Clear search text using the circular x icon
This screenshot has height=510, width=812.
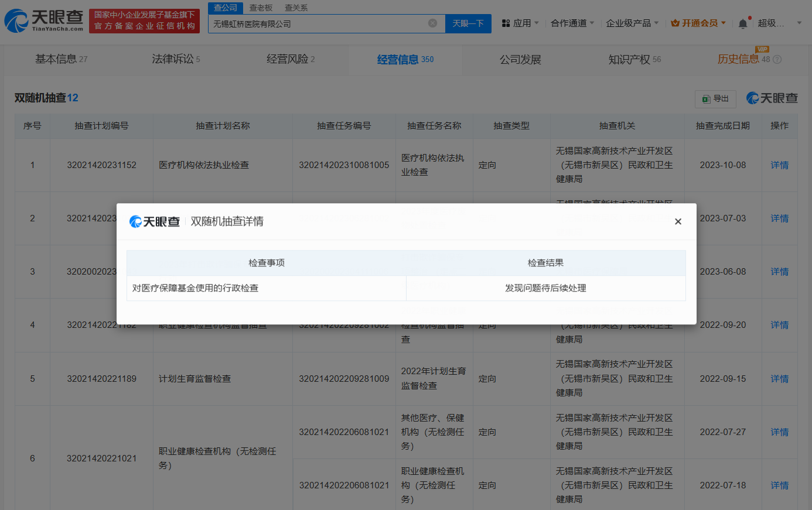click(433, 23)
